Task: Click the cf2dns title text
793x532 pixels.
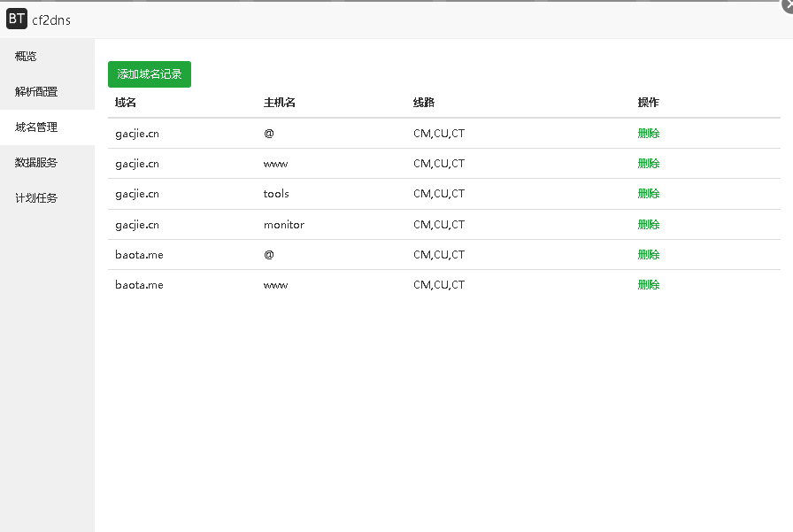Action: [51, 20]
